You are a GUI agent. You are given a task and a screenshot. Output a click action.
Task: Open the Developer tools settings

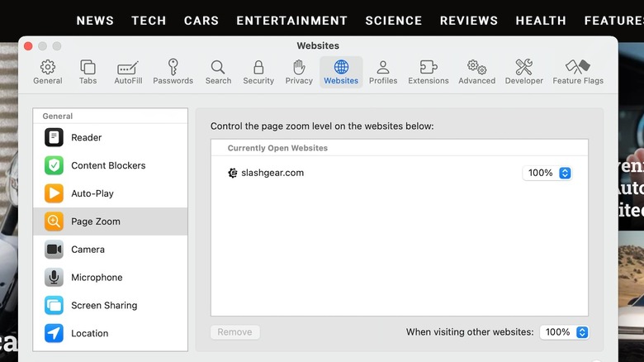point(524,72)
